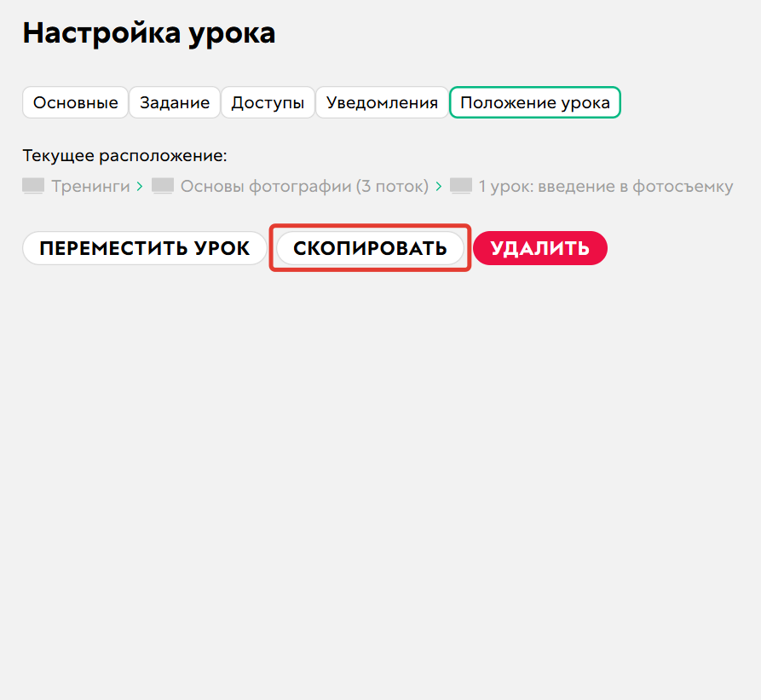
Task: Open the Задание tab
Action: (174, 102)
